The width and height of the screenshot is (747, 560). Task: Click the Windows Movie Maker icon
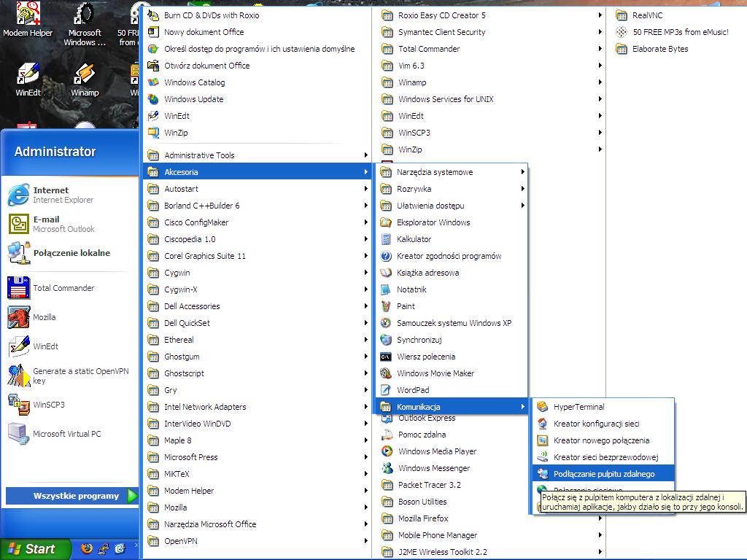click(386, 373)
